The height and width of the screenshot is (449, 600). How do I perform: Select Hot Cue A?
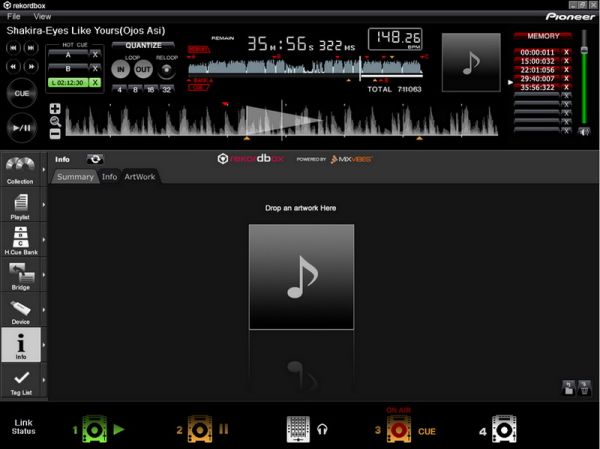[68, 55]
